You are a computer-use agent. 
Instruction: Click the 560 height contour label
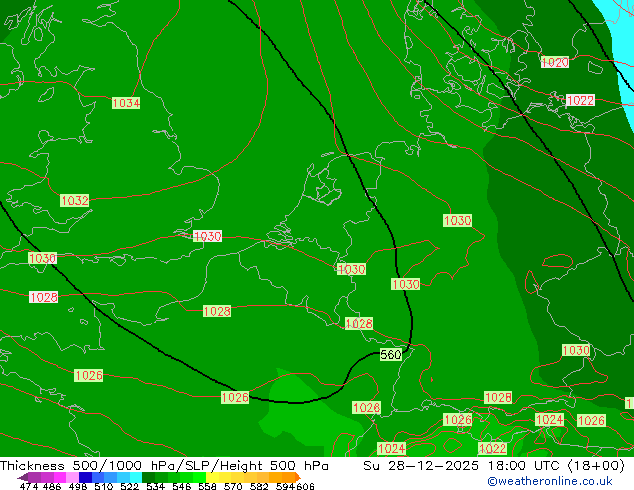click(x=391, y=355)
